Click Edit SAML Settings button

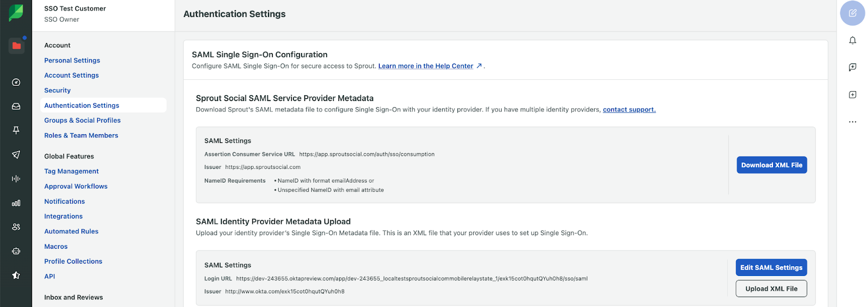tap(771, 267)
